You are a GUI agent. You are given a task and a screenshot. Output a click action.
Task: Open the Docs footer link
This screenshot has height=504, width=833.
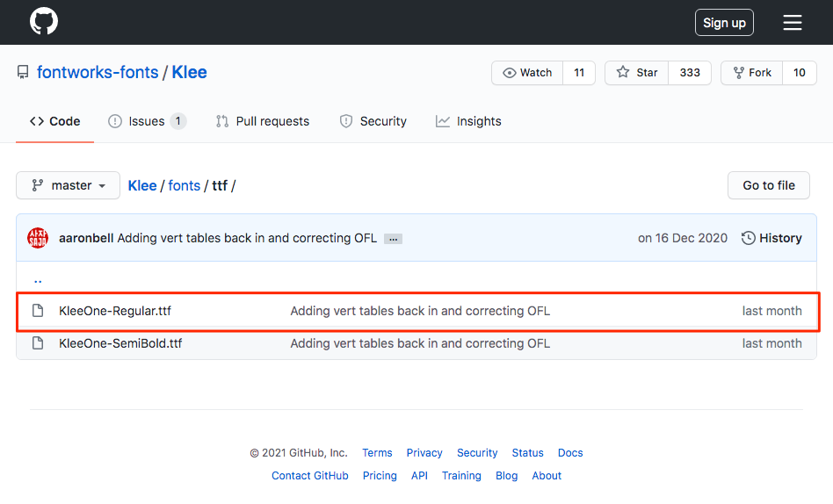(x=570, y=453)
